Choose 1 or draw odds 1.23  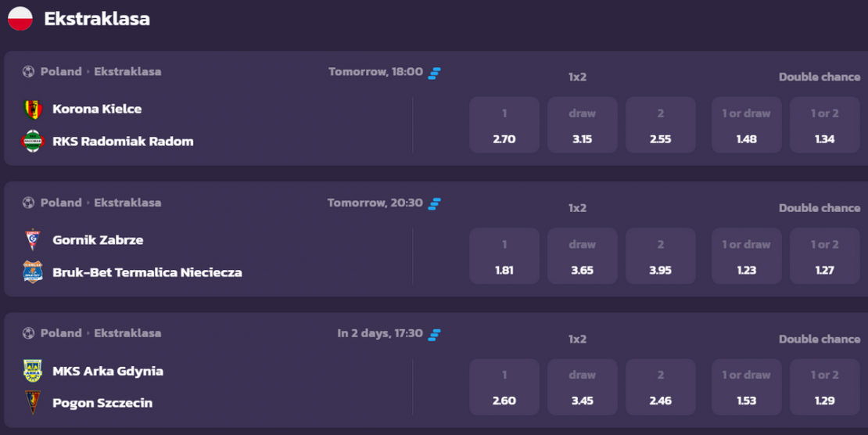pyautogui.click(x=746, y=256)
